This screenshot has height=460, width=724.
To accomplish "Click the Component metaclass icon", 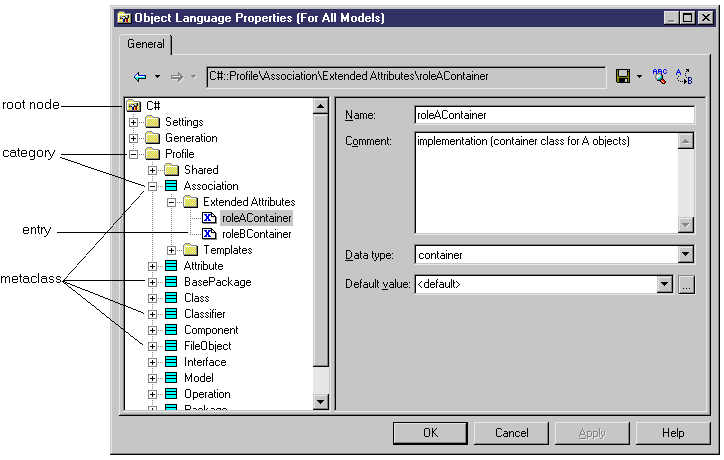I will [171, 330].
